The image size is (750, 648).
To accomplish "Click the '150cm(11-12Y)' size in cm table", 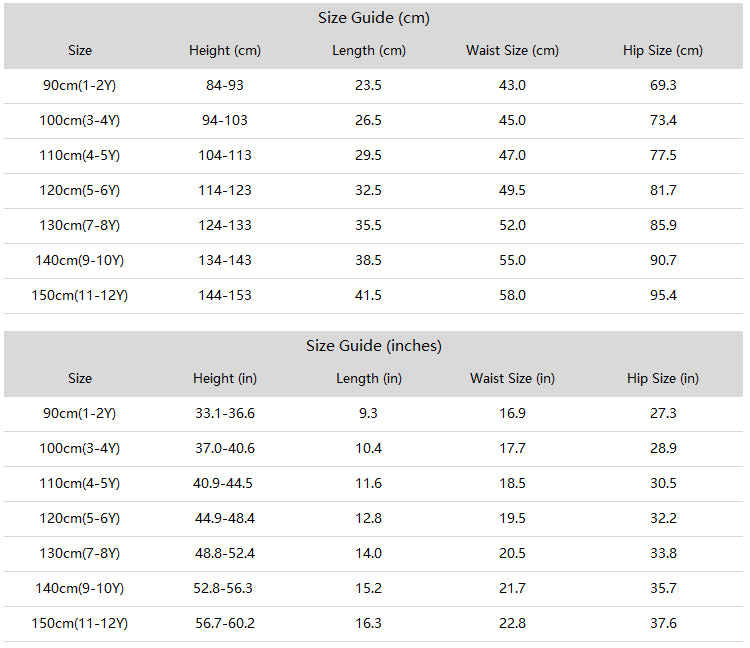I will tap(79, 296).
